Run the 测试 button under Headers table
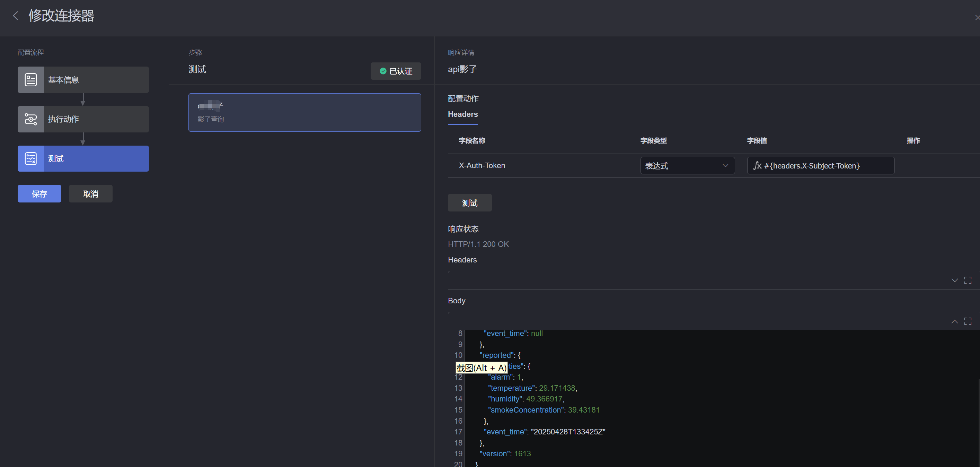This screenshot has width=980, height=467. pyautogui.click(x=469, y=203)
